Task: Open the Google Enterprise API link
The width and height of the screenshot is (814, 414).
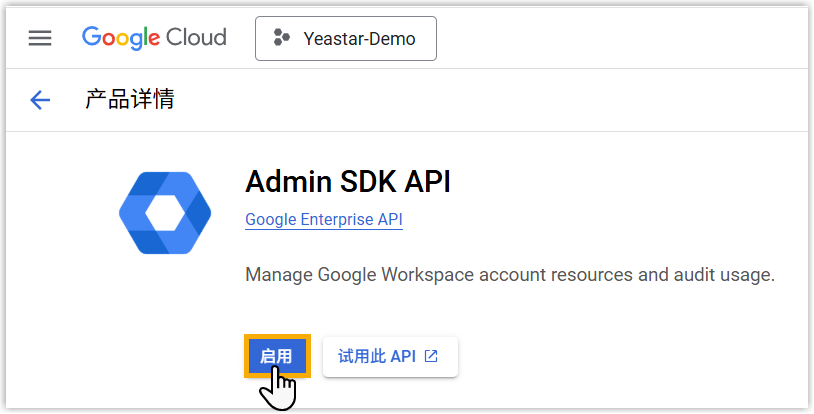Action: pos(324,220)
